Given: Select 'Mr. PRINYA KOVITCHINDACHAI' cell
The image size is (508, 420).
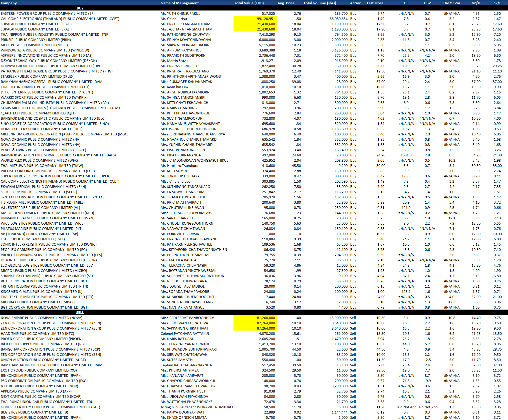Looking at the screenshot, I should coord(186,40).
